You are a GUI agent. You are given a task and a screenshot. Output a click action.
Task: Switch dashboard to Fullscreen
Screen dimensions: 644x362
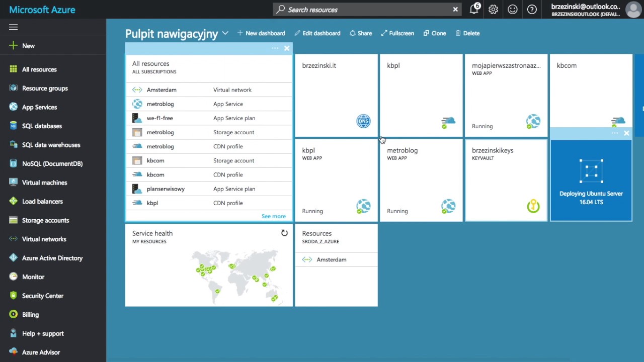397,33
